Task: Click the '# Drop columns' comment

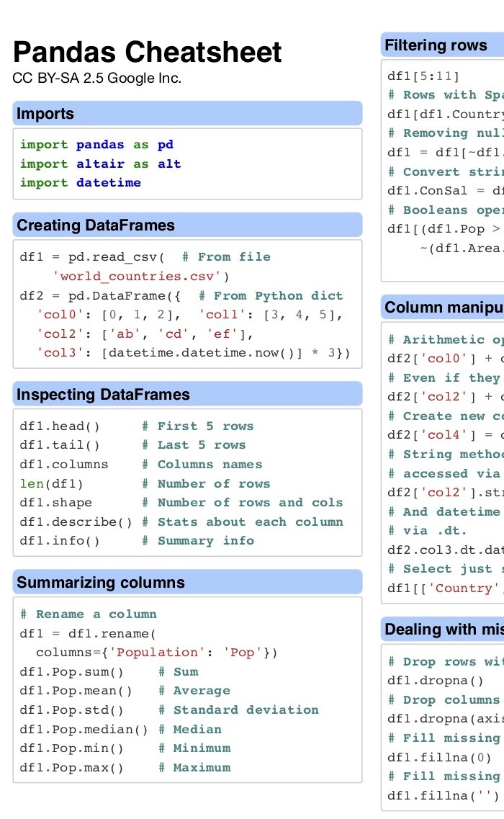Action: pyautogui.click(x=444, y=700)
